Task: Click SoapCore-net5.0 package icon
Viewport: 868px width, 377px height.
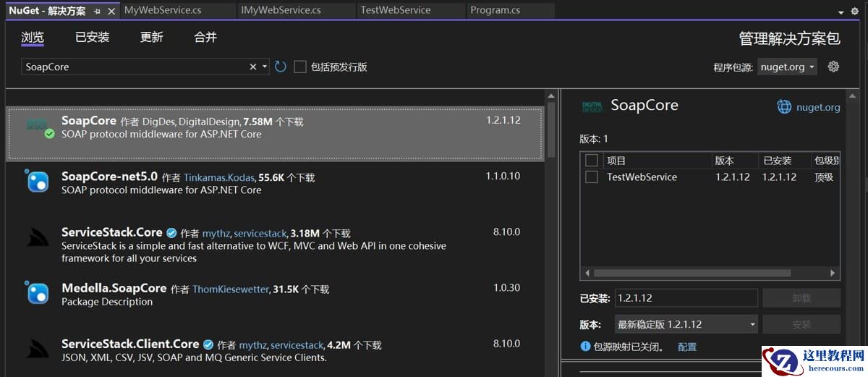Action: pyautogui.click(x=37, y=181)
